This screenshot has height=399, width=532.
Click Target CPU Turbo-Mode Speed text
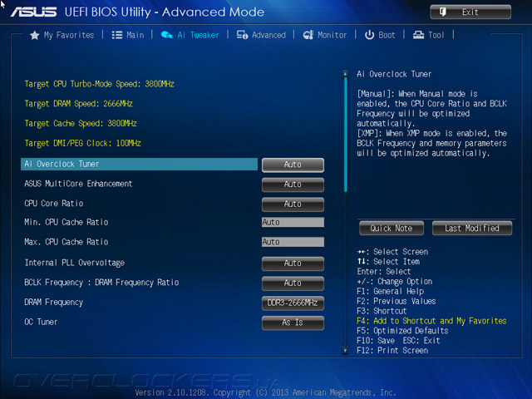point(100,84)
